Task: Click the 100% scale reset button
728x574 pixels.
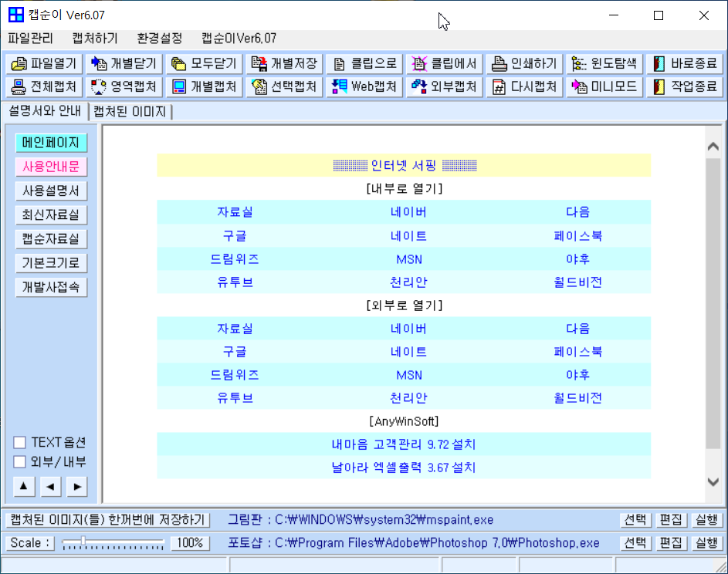Action: [190, 543]
